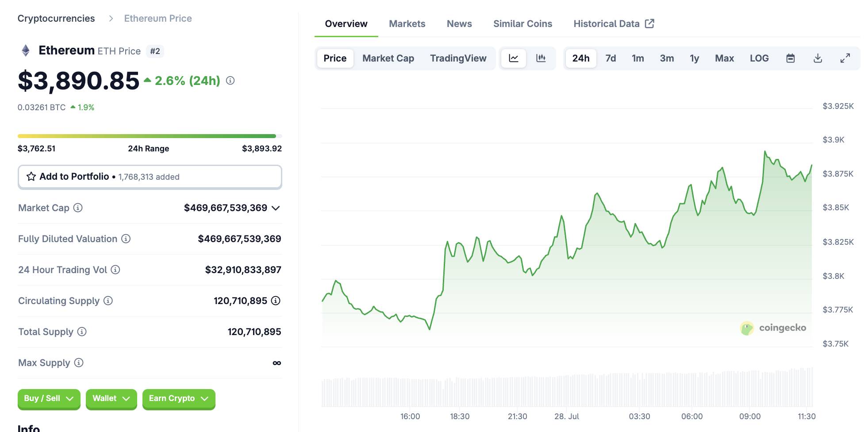This screenshot has width=868, height=432.
Task: Switch to the Overview tab
Action: click(x=346, y=23)
